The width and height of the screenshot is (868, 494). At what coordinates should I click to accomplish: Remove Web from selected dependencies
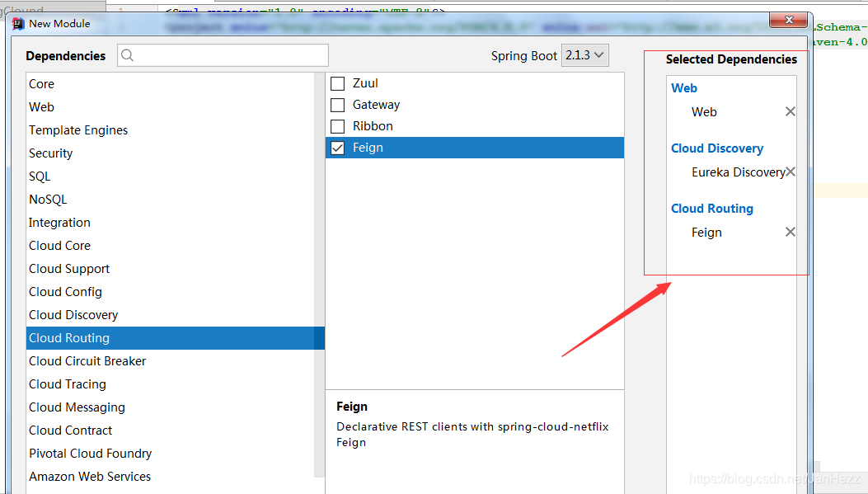pos(791,112)
